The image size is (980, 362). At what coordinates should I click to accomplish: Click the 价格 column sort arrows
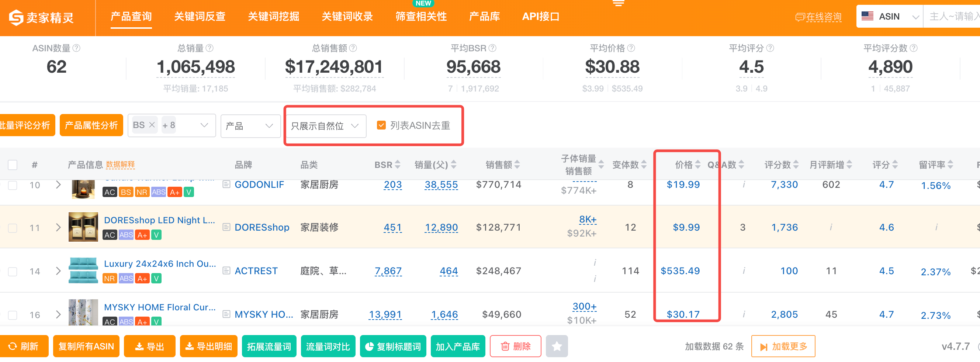point(697,165)
